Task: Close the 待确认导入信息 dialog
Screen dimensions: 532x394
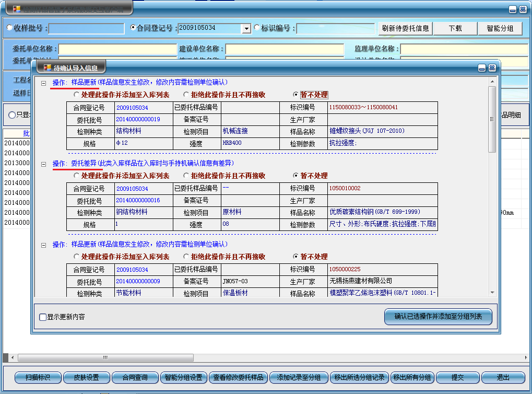Action: click(492, 68)
